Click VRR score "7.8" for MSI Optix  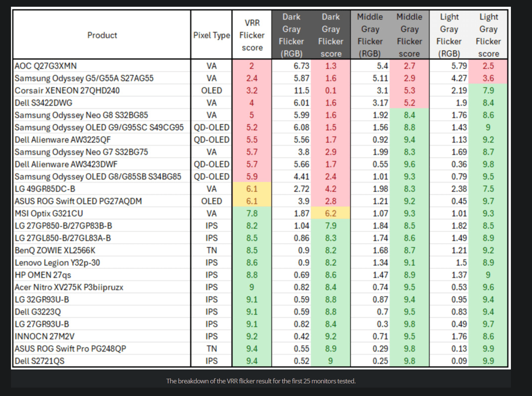[252, 213]
